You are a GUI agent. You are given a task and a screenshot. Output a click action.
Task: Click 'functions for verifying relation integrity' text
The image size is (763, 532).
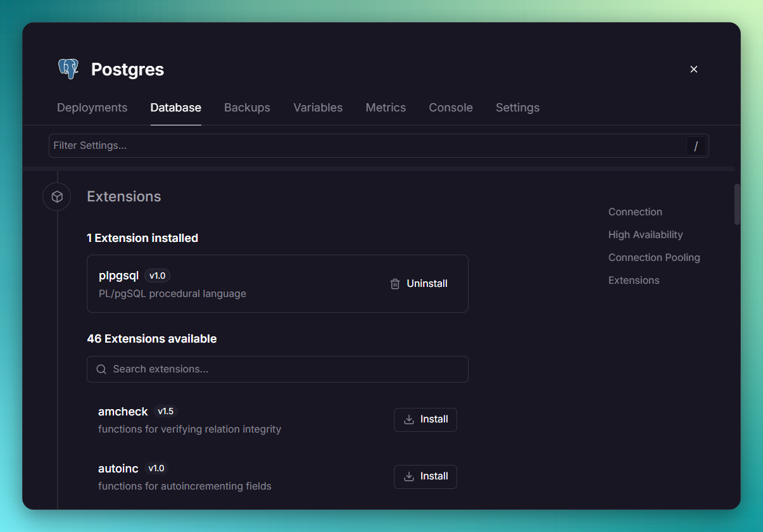pos(189,429)
